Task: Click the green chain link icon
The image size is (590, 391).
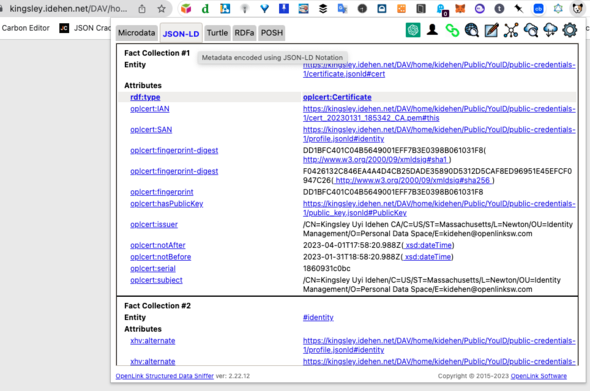Action: tap(452, 30)
